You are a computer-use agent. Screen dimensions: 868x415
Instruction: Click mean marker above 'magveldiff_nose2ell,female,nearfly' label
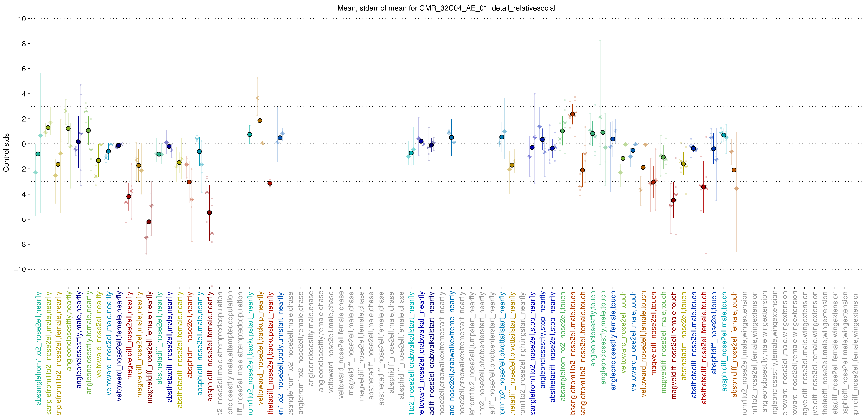149,222
